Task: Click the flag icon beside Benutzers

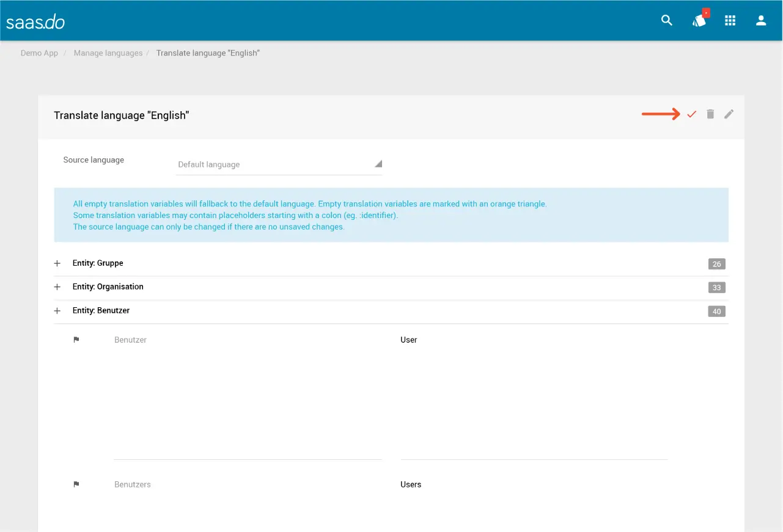Action: (x=76, y=484)
